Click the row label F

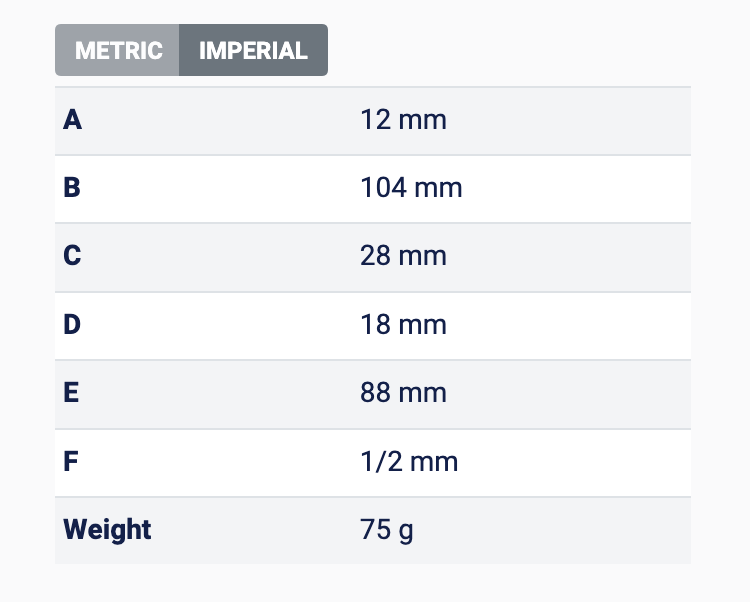(72, 462)
